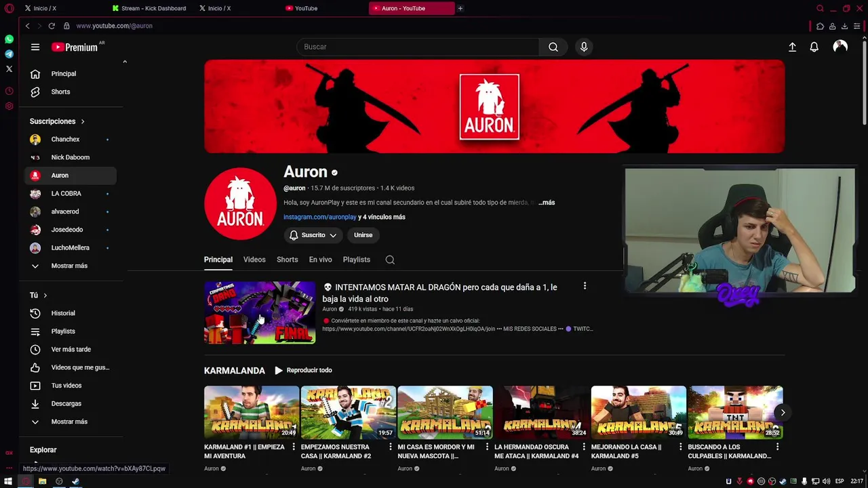Screen dimensions: 868x488
Task: Switch to Shorts channel tab
Action: [x=287, y=260]
